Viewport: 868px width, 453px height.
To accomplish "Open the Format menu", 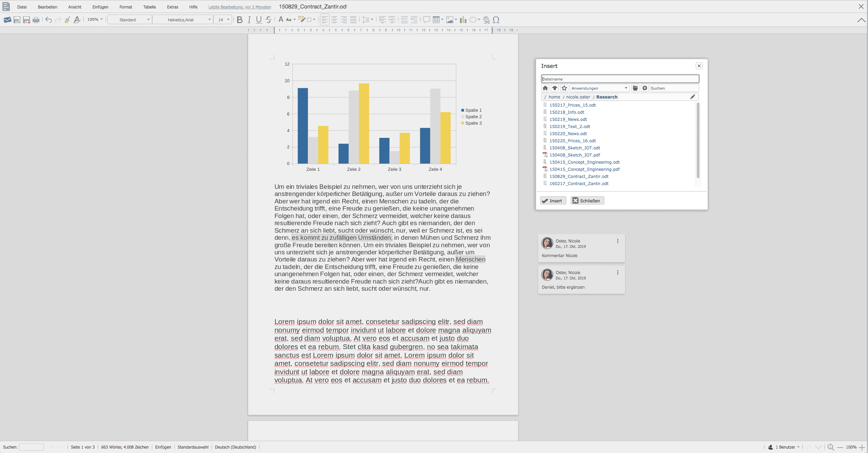I will pyautogui.click(x=125, y=6).
